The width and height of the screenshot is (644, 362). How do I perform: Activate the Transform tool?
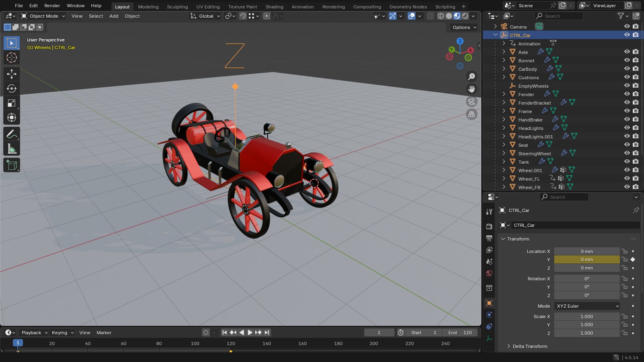[12, 117]
